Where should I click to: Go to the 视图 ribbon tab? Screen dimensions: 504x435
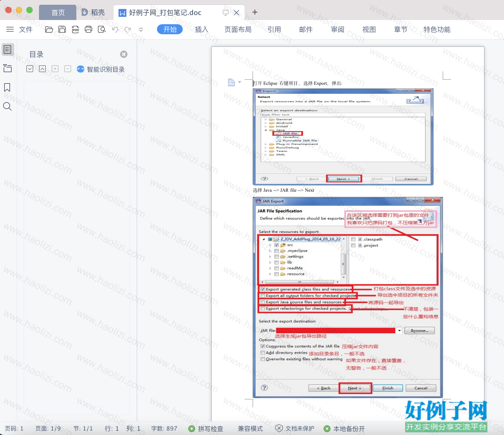click(x=369, y=29)
